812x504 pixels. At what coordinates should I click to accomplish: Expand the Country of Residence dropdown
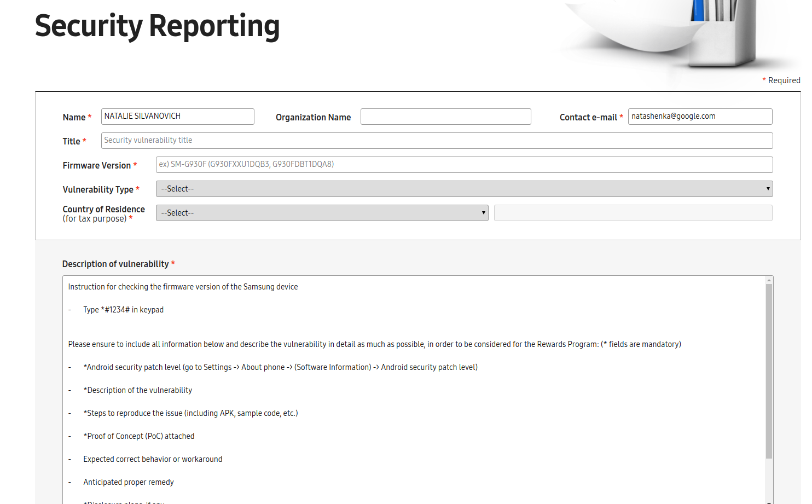click(x=322, y=213)
